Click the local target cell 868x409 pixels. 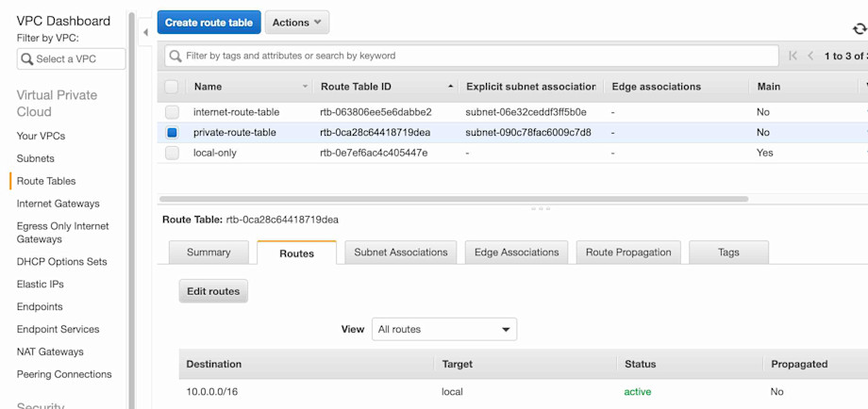(452, 392)
